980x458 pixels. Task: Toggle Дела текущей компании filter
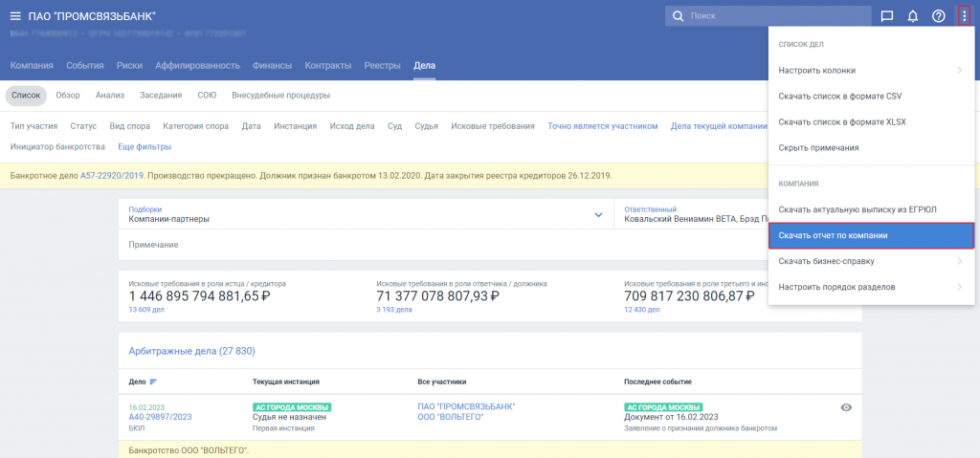click(x=719, y=126)
